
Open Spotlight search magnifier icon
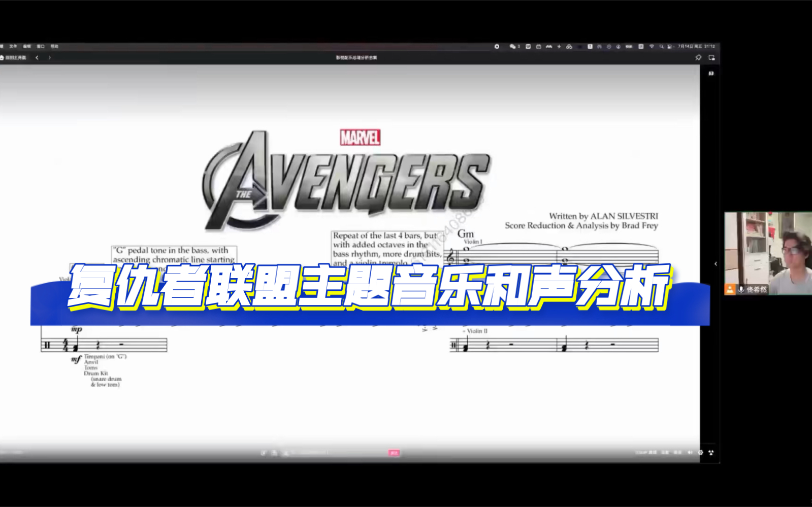tap(661, 46)
